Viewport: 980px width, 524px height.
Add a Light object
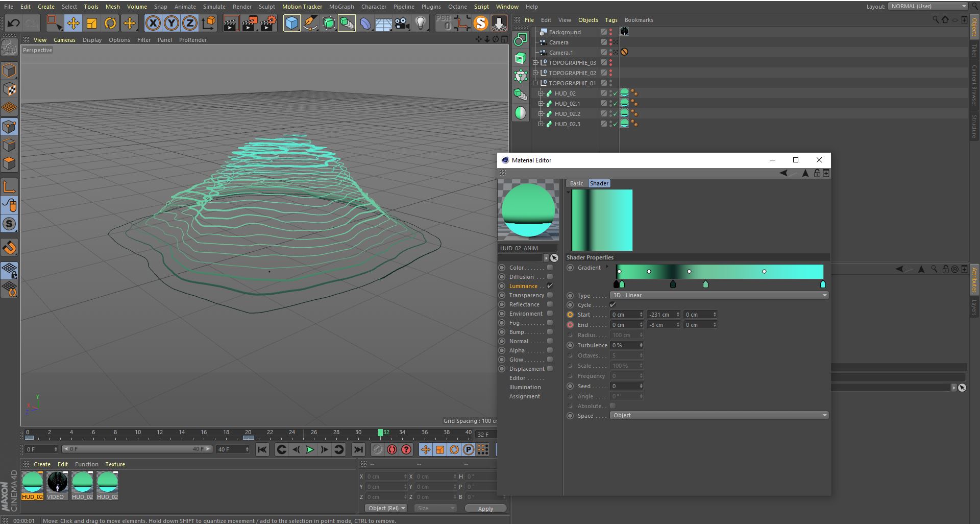(x=421, y=23)
